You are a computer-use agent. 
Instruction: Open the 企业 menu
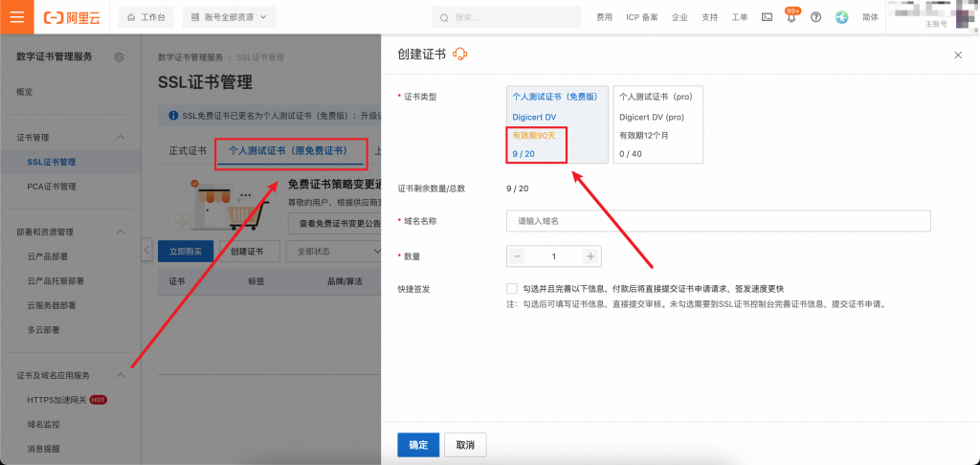click(679, 17)
